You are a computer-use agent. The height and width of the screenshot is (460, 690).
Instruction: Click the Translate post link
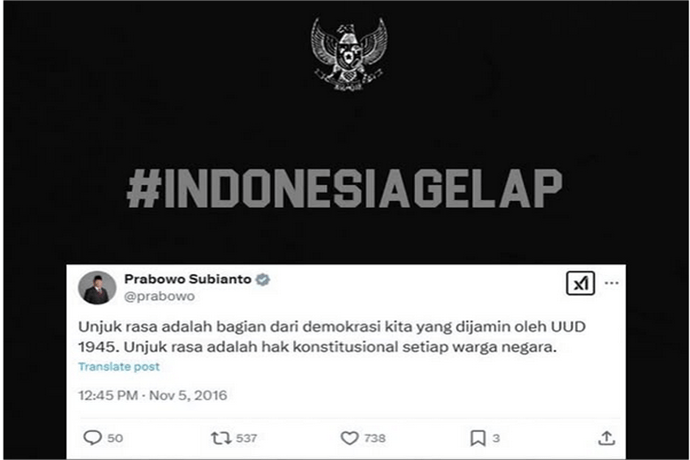(119, 366)
